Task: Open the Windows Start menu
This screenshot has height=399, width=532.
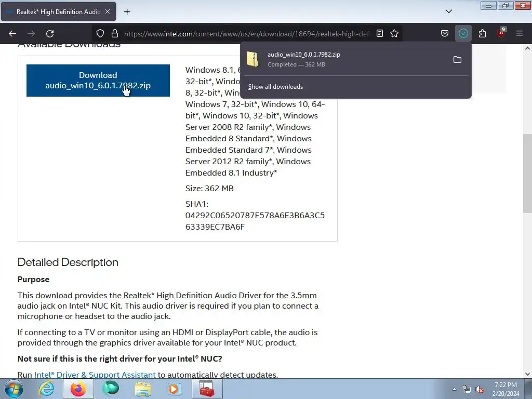Action: point(14,389)
